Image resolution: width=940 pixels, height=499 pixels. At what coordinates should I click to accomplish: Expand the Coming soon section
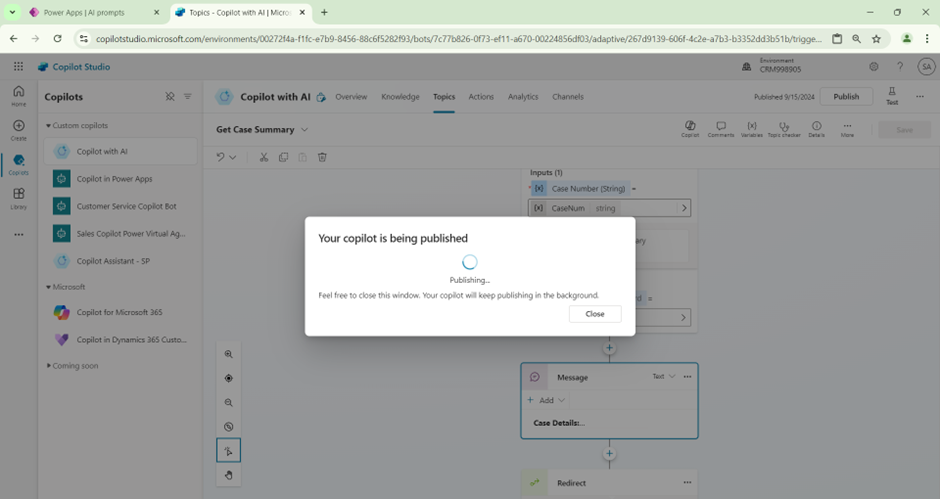click(48, 366)
